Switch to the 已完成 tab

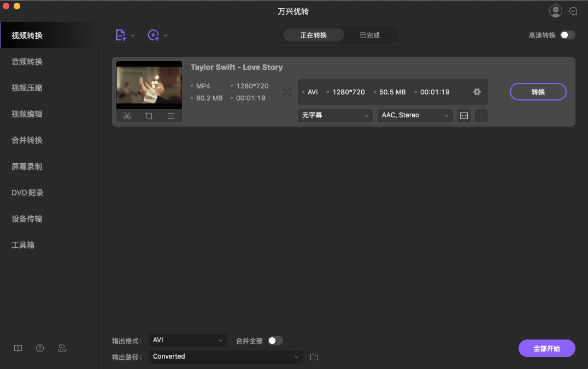pyautogui.click(x=369, y=34)
